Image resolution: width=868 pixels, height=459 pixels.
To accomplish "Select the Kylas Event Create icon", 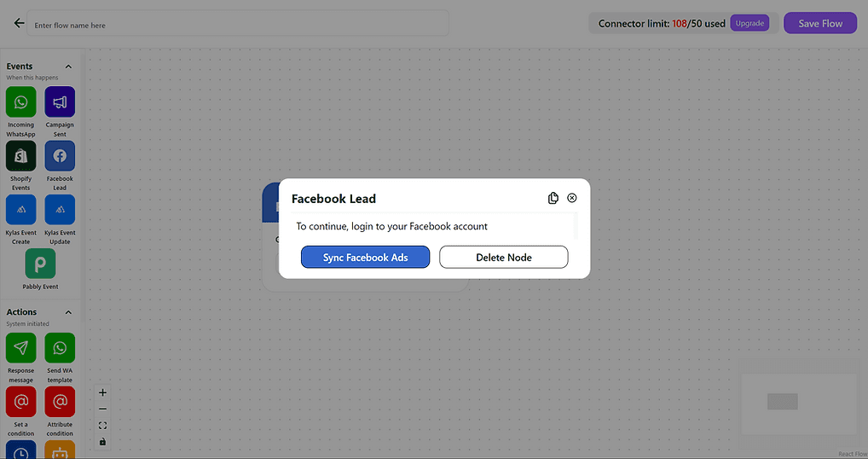I will coord(21,210).
